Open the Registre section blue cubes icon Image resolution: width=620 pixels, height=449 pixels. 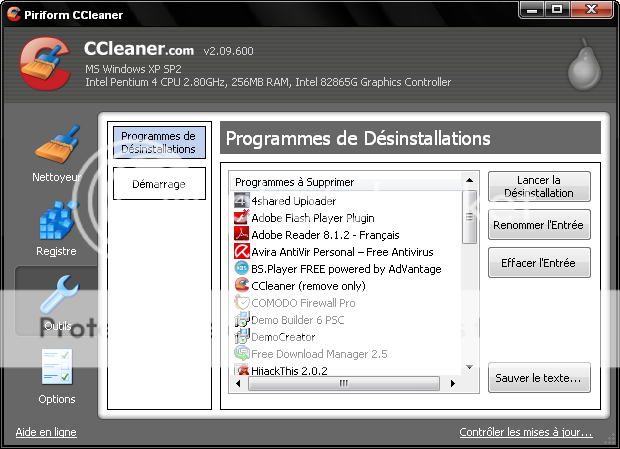click(58, 219)
